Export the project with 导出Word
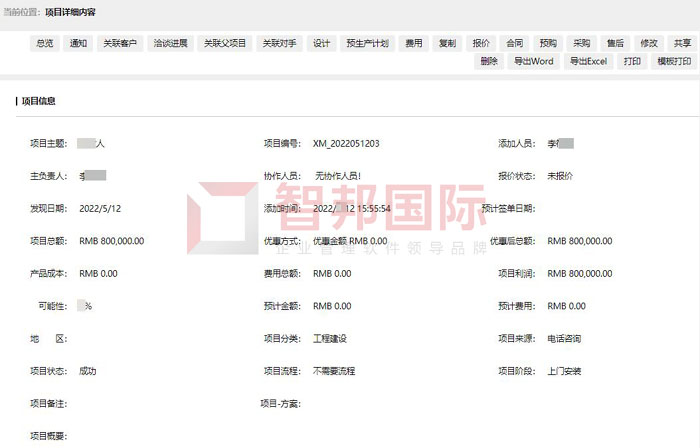Screen dimensions: 700x448 tap(533, 61)
